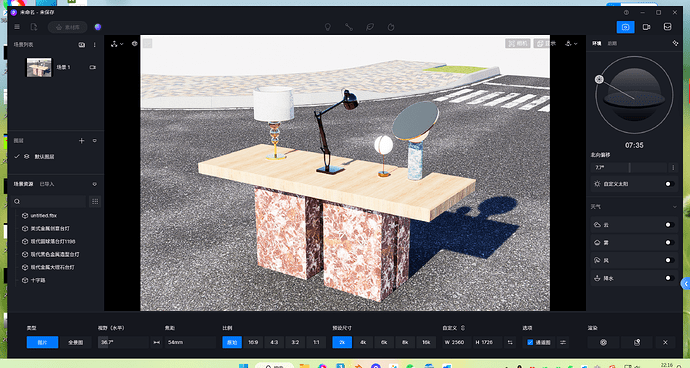Open the hamburger main menu
Screen dimensions: 690x368
[x=17, y=27]
